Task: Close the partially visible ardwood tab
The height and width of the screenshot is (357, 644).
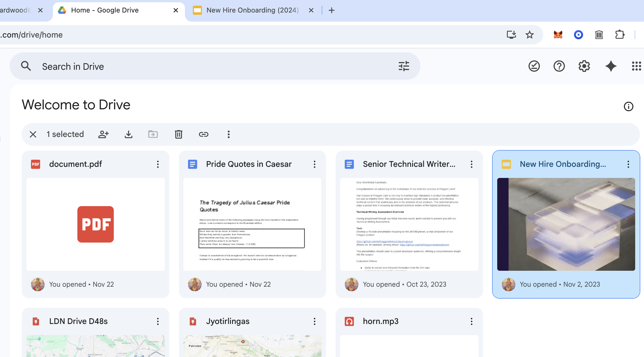Action: pyautogui.click(x=40, y=10)
